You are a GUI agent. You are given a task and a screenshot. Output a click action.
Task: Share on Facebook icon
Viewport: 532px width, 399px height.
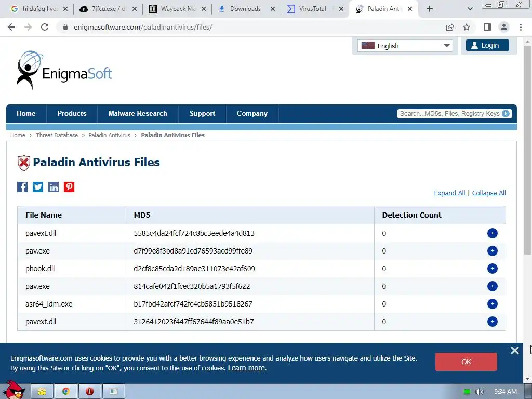[22, 187]
